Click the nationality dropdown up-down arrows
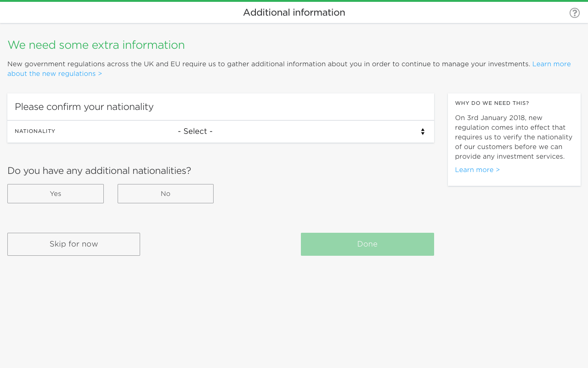Screen dimensions: 588x368 click(x=423, y=132)
